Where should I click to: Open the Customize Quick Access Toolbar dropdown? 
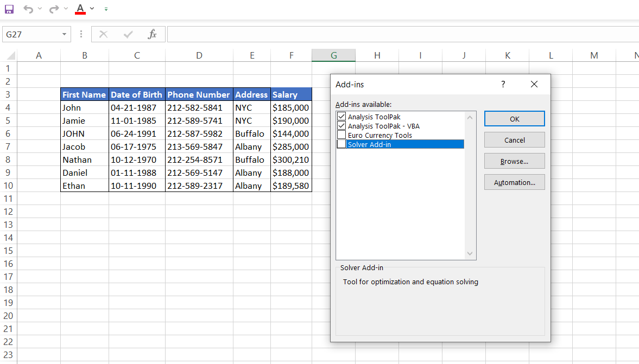[106, 9]
